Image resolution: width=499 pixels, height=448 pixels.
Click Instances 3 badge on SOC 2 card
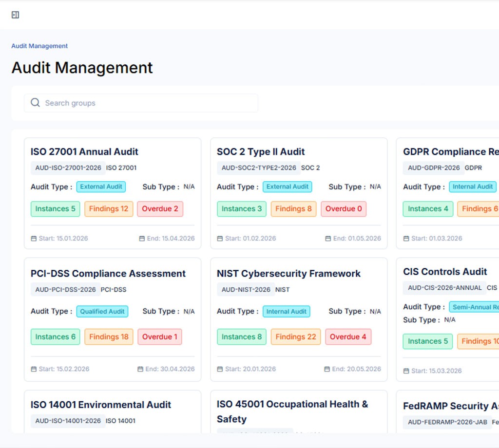pyautogui.click(x=242, y=209)
